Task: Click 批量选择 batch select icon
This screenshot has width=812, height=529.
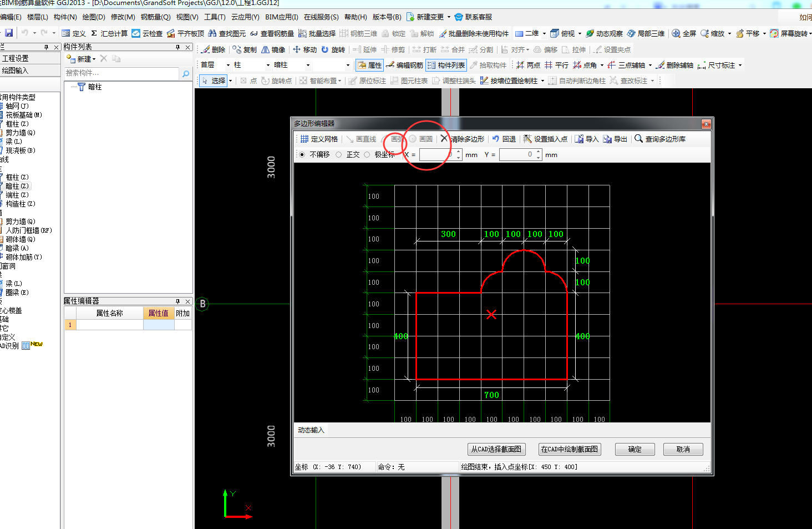Action: 302,33
